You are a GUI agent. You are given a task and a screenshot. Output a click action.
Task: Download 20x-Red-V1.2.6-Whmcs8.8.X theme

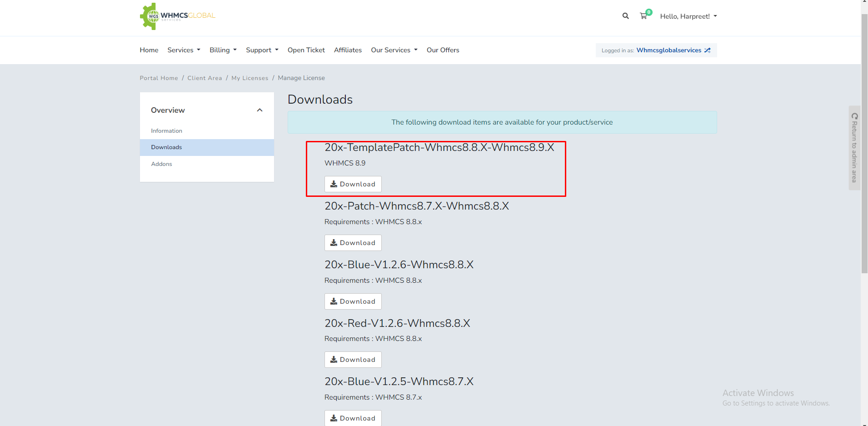pyautogui.click(x=353, y=360)
